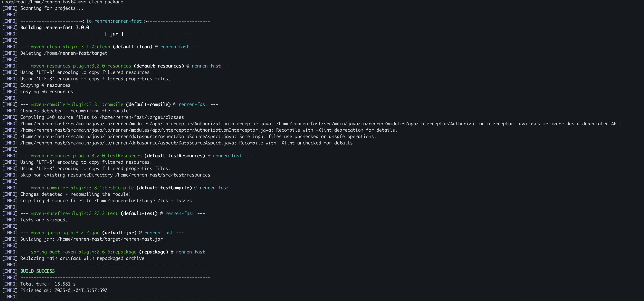
Task: Click 'io.renren:renren-fast' artifact name
Action: tap(114, 21)
